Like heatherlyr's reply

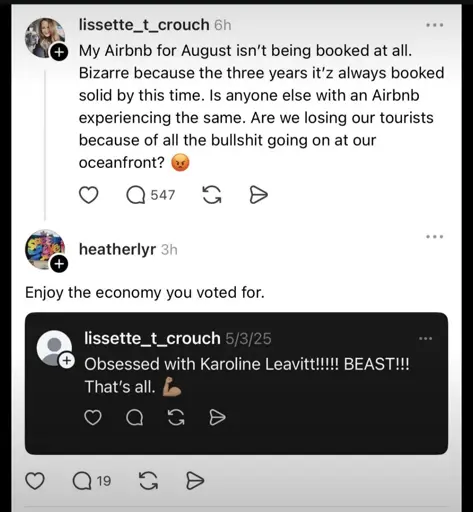35,481
